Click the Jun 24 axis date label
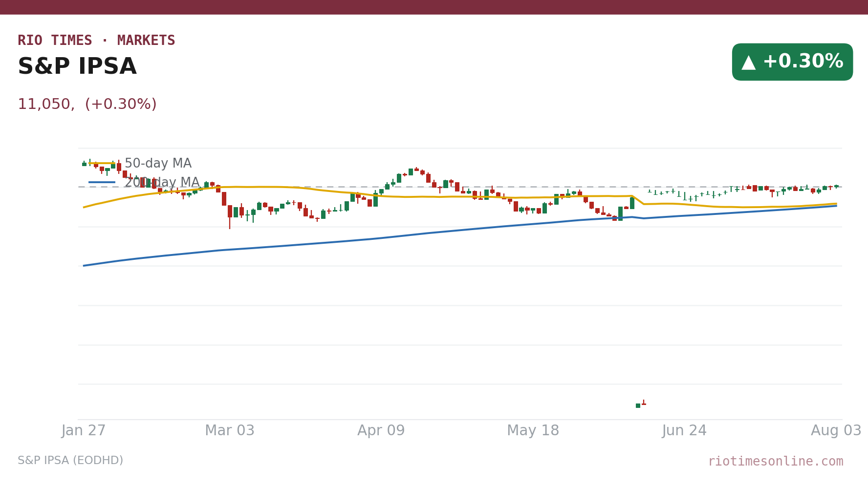868x488 pixels. point(684,431)
